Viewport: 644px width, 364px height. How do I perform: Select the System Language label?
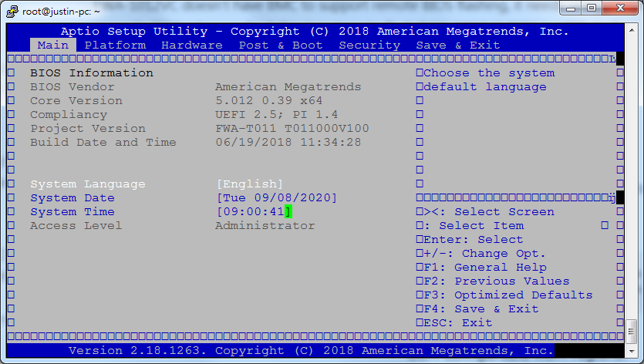click(x=87, y=184)
